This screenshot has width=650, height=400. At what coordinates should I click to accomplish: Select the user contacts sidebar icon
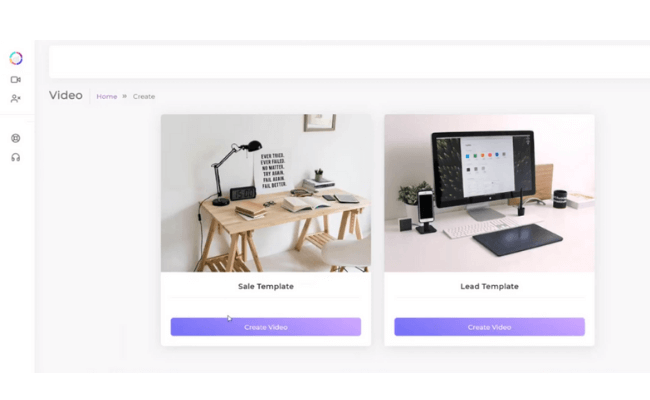click(16, 98)
